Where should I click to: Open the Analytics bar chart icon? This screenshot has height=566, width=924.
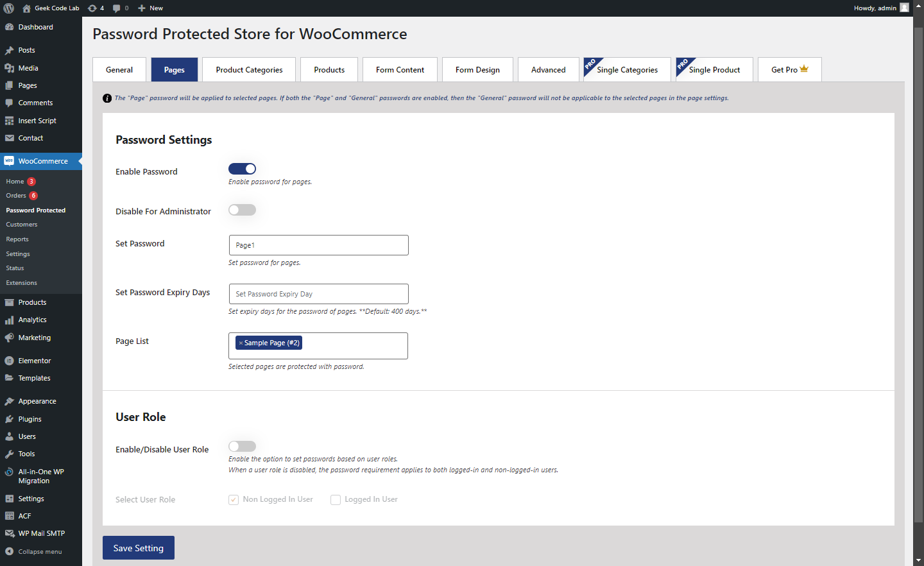9,320
